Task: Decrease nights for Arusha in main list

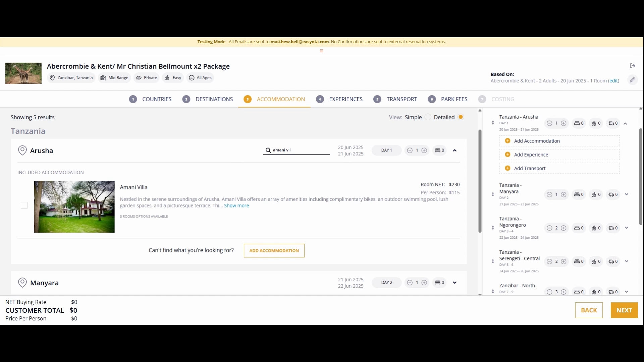Action: tap(410, 150)
